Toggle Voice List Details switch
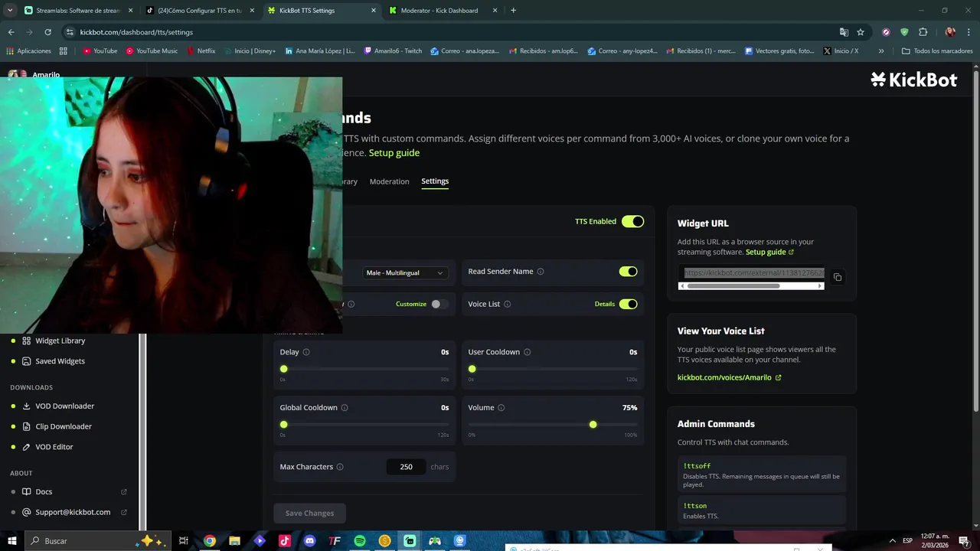Viewport: 980px width, 551px height. [x=628, y=304]
